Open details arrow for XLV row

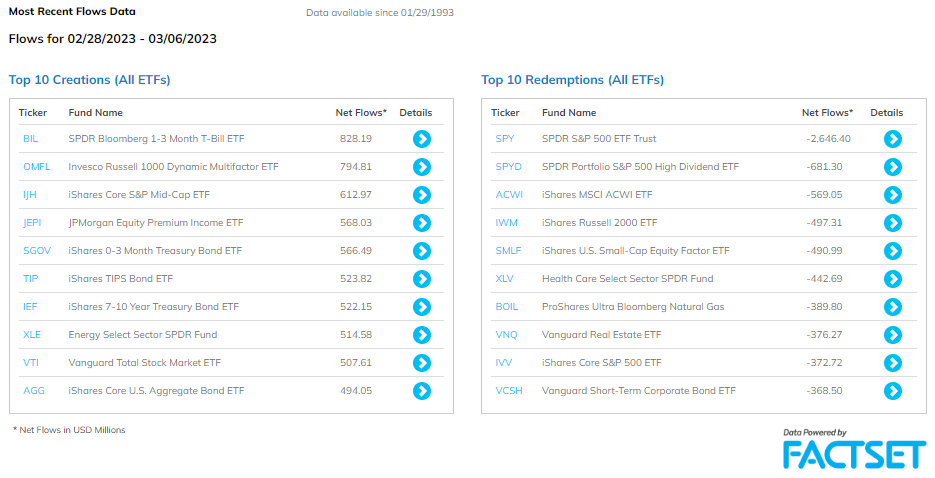(x=893, y=279)
